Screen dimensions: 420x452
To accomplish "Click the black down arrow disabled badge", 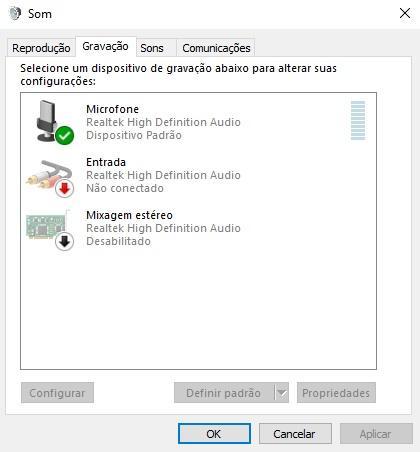I will (64, 241).
